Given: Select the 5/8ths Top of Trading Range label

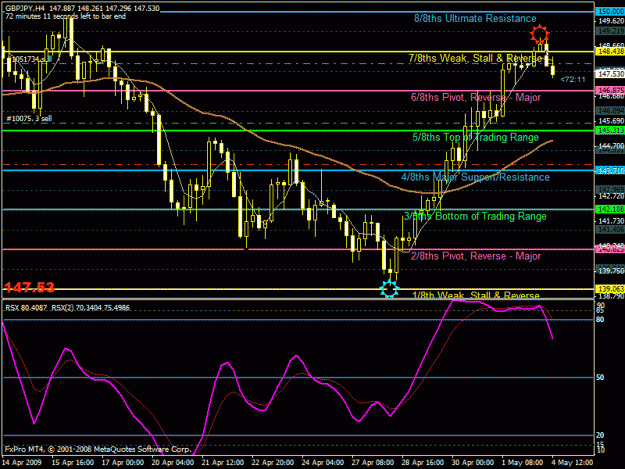Looking at the screenshot, I should point(475,137).
